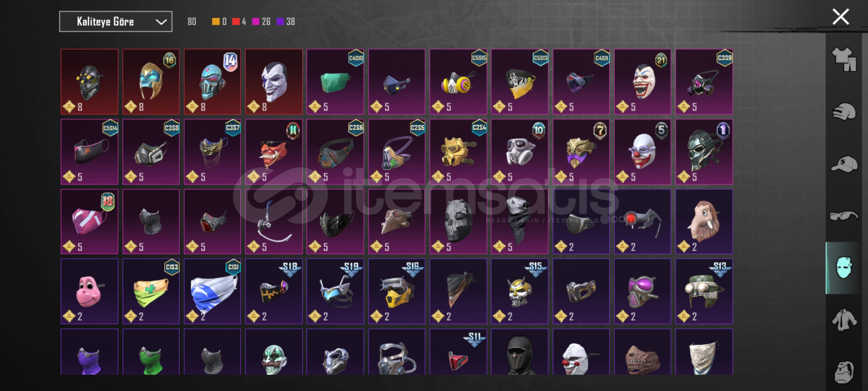Select the golden helmet mask with badge 16
Screen dimensions: 868x391
151,82
